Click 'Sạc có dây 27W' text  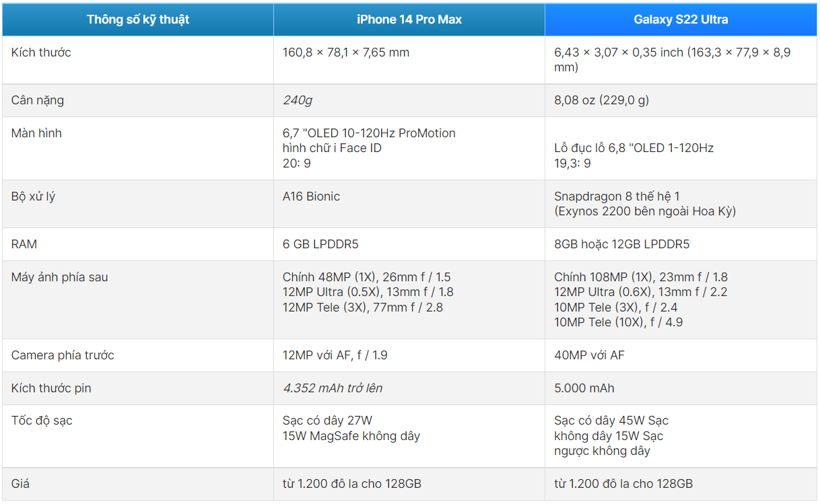tap(327, 421)
